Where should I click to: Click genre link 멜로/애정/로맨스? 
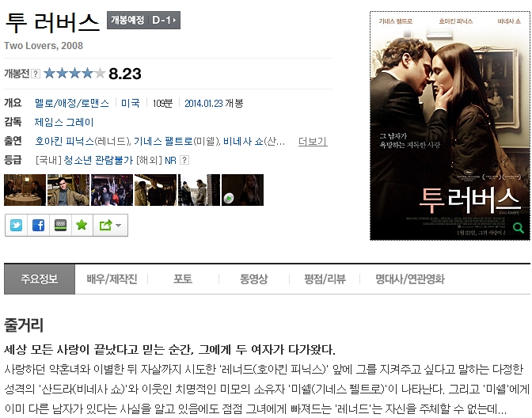tap(72, 103)
